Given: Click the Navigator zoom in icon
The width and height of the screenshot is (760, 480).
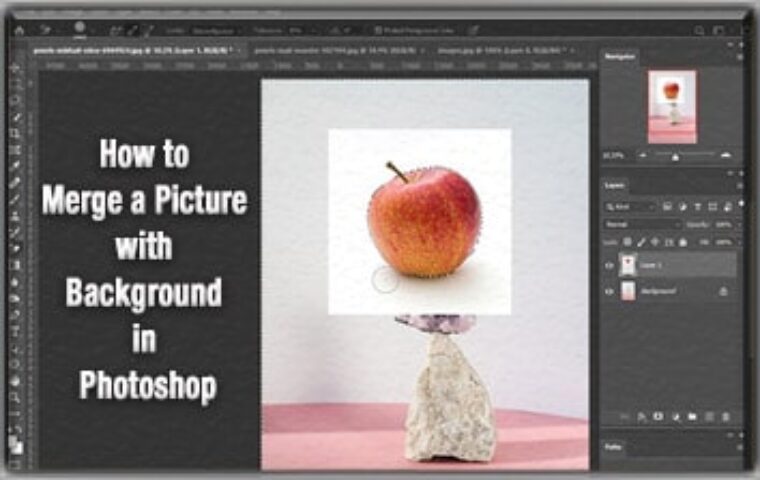Looking at the screenshot, I should pos(726,156).
